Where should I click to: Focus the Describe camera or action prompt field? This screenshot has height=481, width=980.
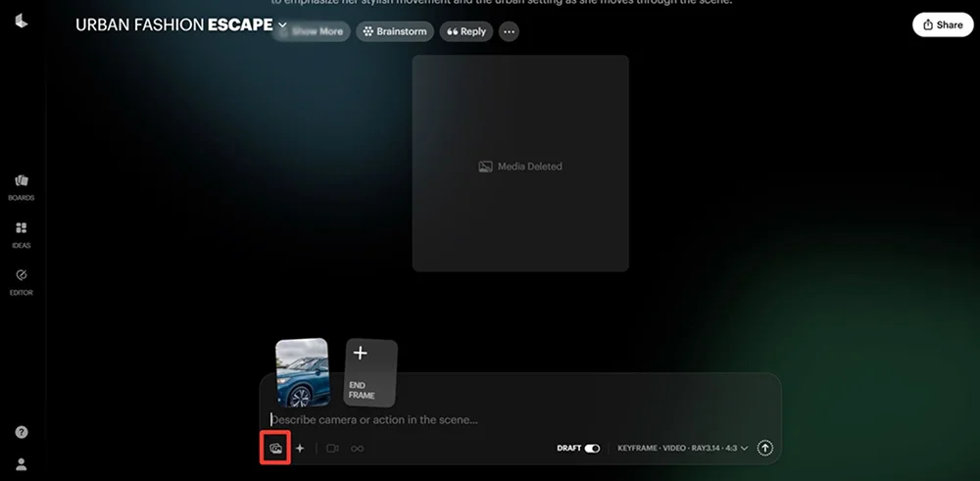tap(520, 420)
